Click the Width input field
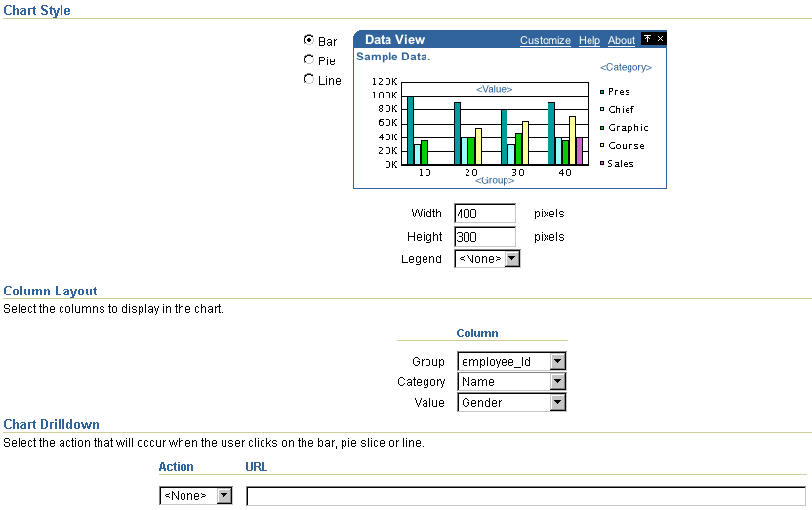 tap(485, 214)
